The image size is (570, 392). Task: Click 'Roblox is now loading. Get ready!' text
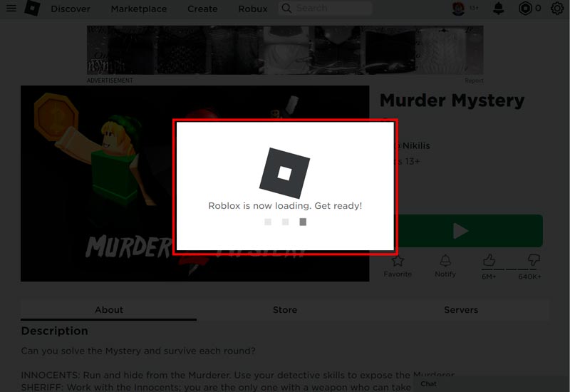(285, 206)
